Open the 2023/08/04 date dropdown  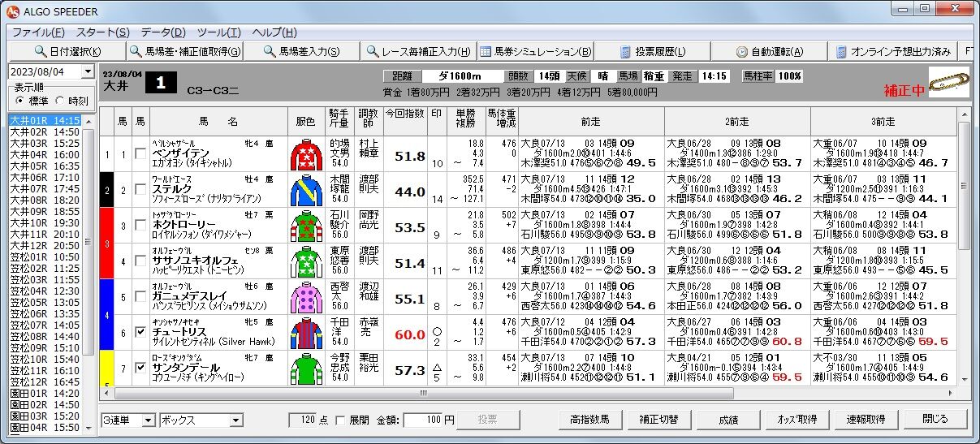tap(87, 71)
